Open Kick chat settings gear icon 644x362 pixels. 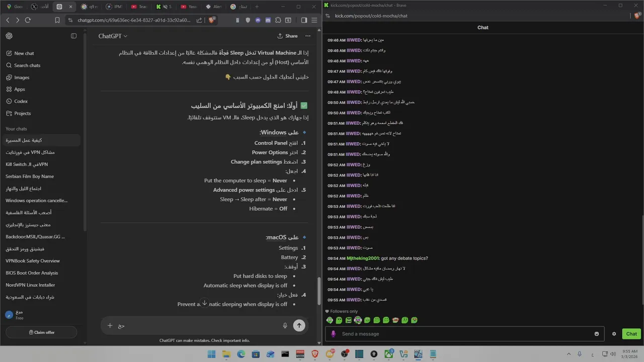tap(614, 334)
